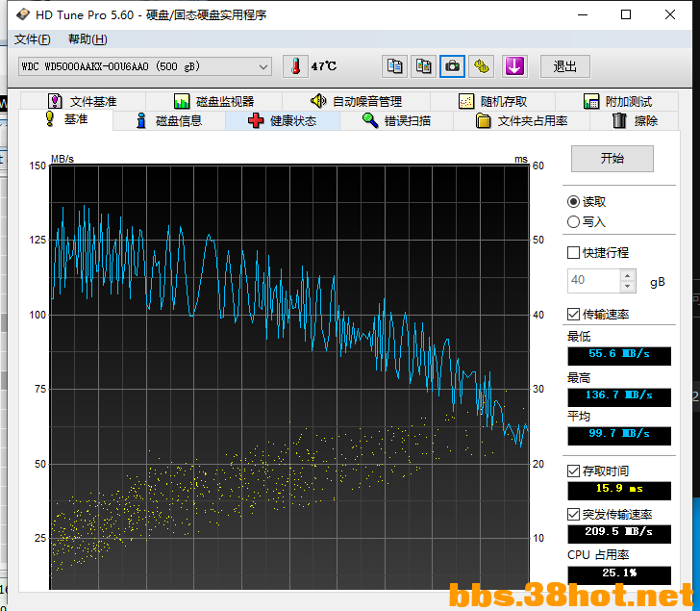Toggle the 传输速率 checkbox
This screenshot has width=700, height=611.
(573, 315)
